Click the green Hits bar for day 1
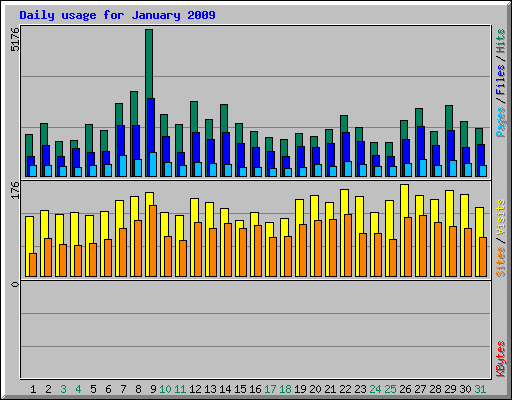The width and height of the screenshot is (512, 400). pyautogui.click(x=28, y=145)
